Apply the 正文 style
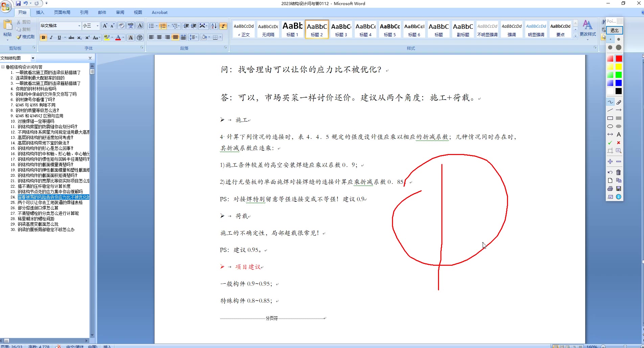 [244, 29]
